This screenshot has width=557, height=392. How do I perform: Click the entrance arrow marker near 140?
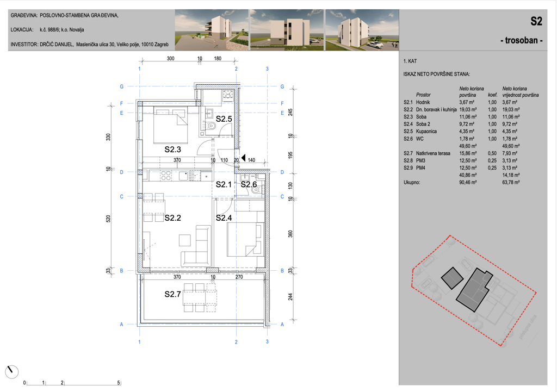(x=243, y=158)
